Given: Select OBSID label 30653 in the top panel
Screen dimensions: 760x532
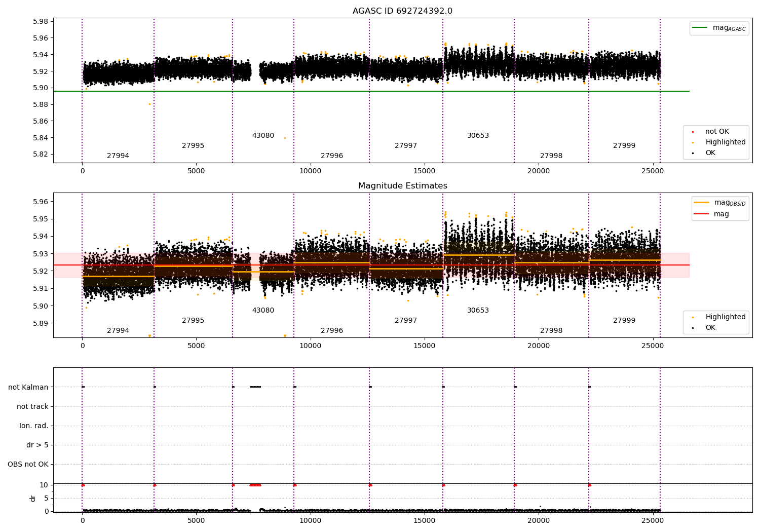Looking at the screenshot, I should click(478, 136).
